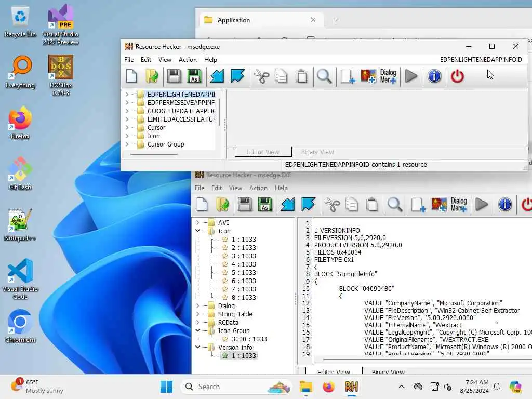Expand EDPPERMISSIVEAPPINF tree node

click(x=127, y=102)
